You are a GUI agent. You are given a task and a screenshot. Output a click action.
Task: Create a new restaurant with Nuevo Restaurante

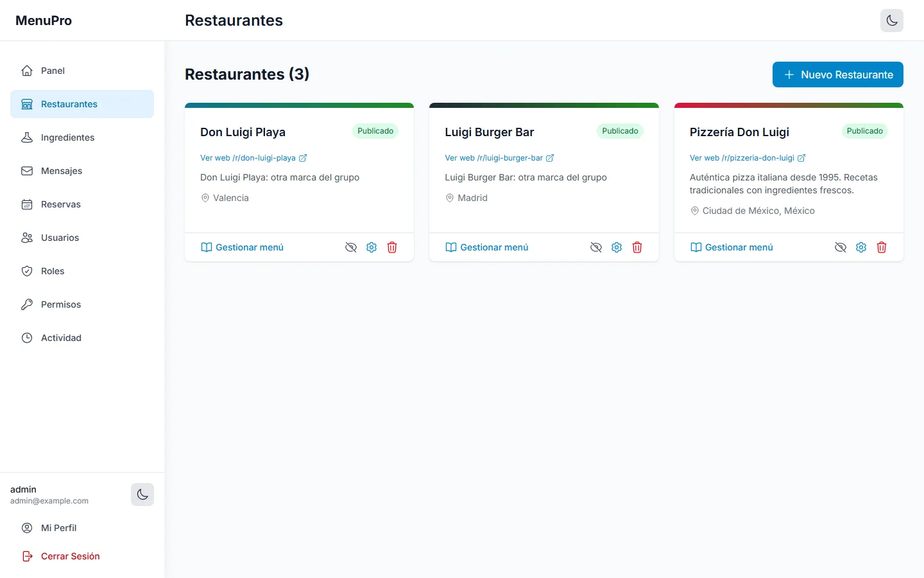pos(838,74)
